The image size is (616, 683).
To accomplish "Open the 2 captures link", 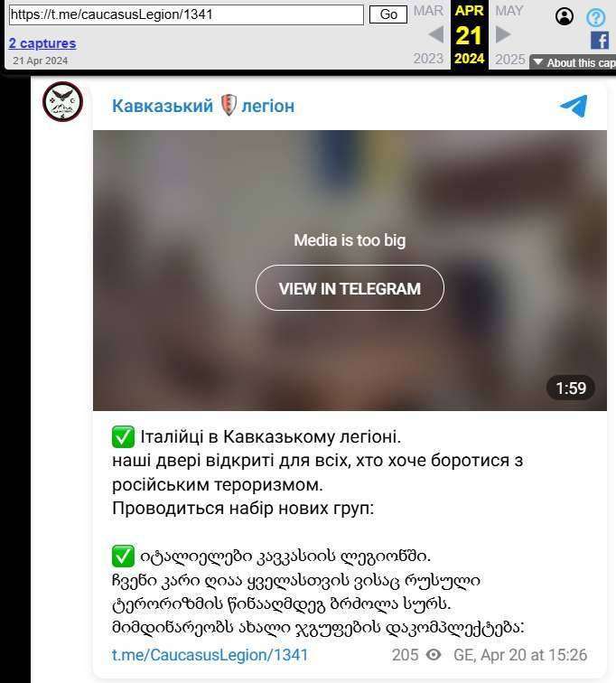I will pos(42,43).
